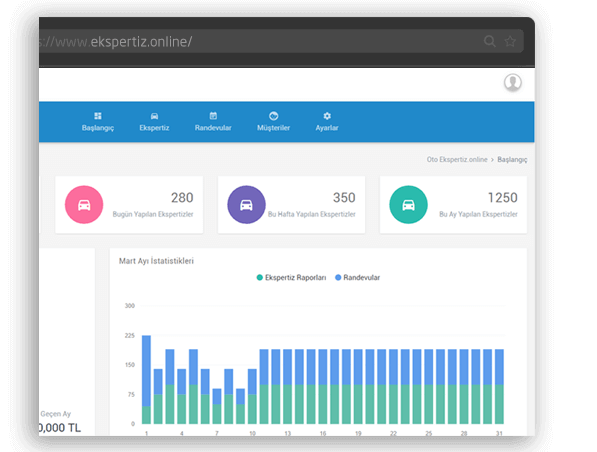
Task: Click the search icon in address bar
Action: 490,41
